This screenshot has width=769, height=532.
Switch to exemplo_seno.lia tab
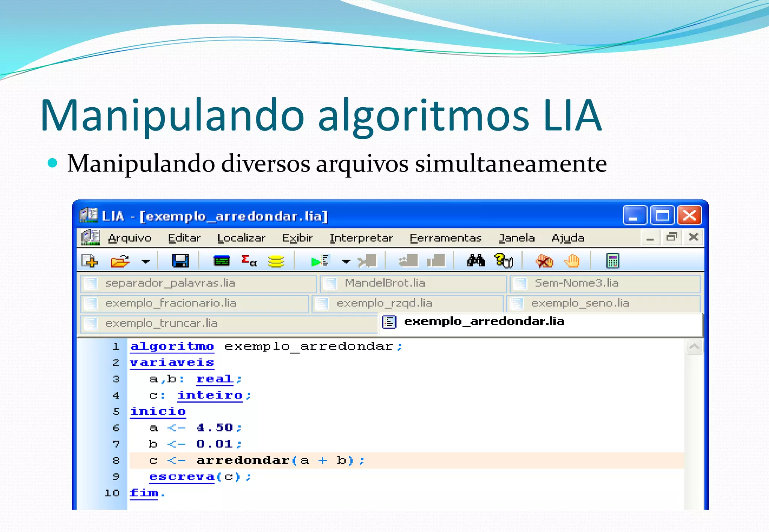[603, 304]
